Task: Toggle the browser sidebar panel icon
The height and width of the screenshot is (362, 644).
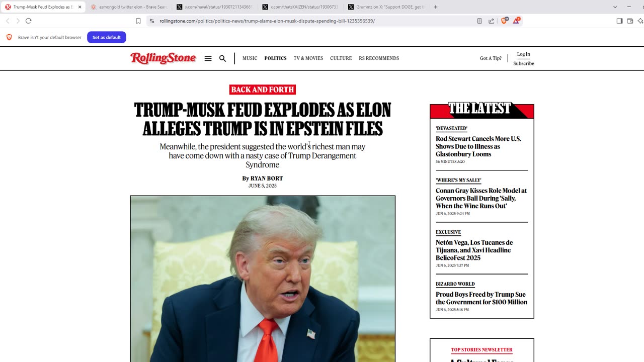Action: [619, 21]
